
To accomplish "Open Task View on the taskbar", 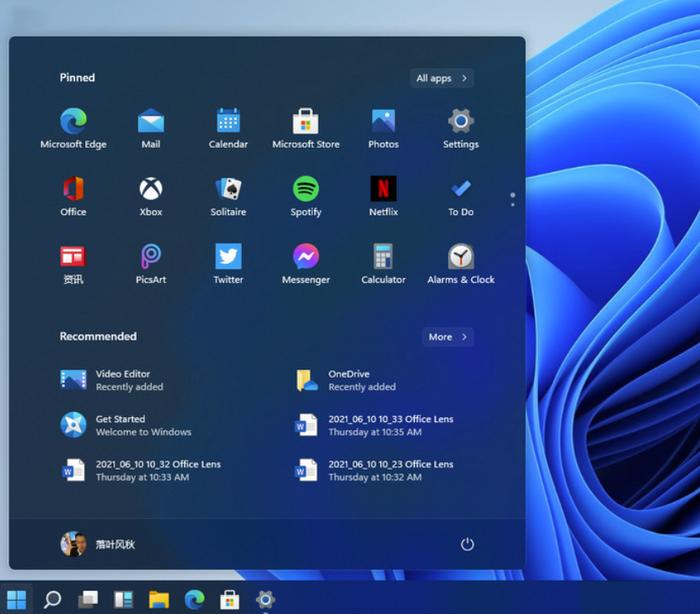I will 88,599.
